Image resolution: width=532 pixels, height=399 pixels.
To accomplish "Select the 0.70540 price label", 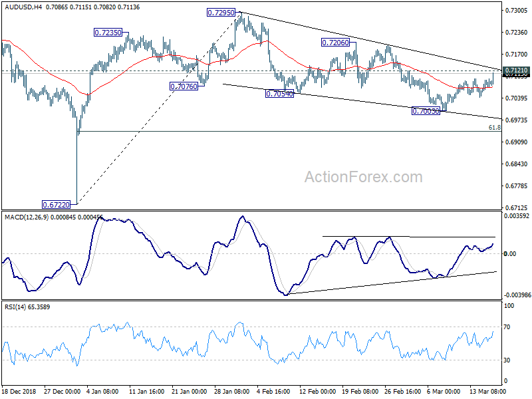I will click(x=279, y=94).
